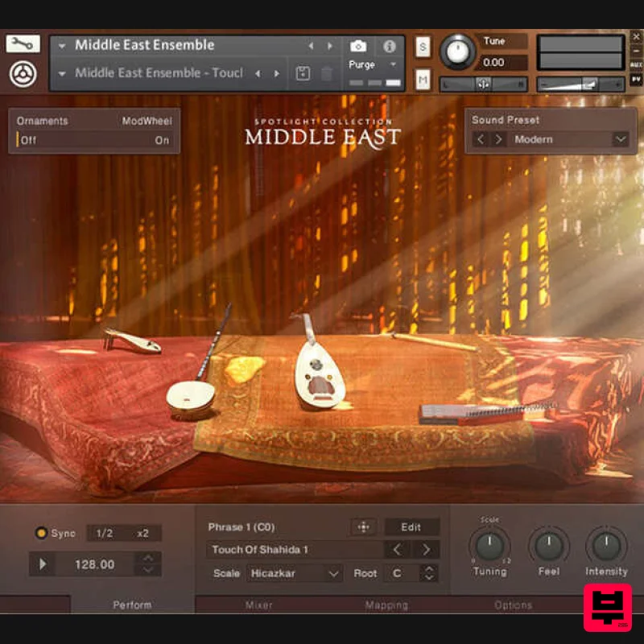Screen dimensions: 644x644
Task: Choose next Sound Preset arrow
Action: click(498, 139)
